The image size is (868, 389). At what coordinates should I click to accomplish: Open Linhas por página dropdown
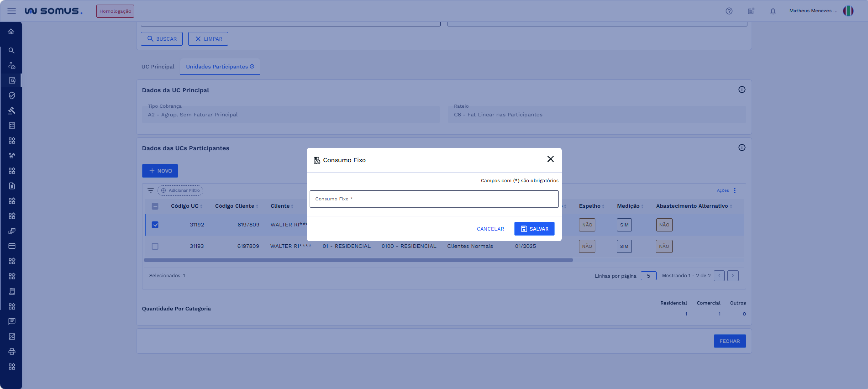pos(648,276)
